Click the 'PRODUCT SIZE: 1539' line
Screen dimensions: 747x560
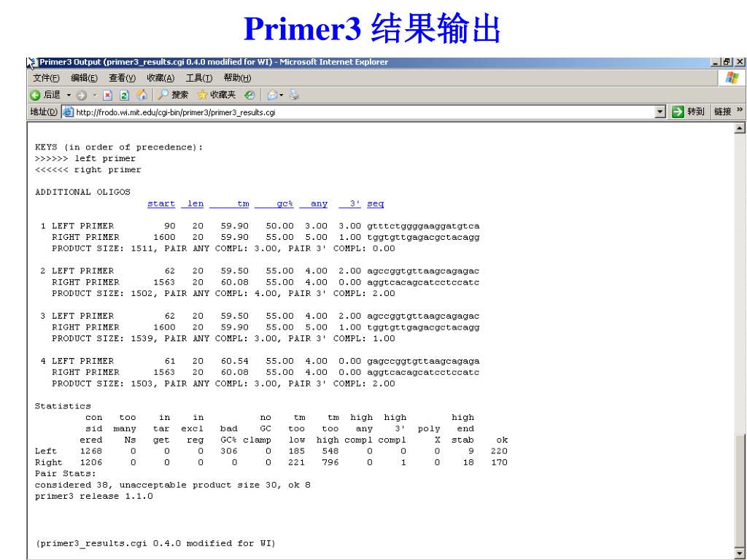[223, 338]
